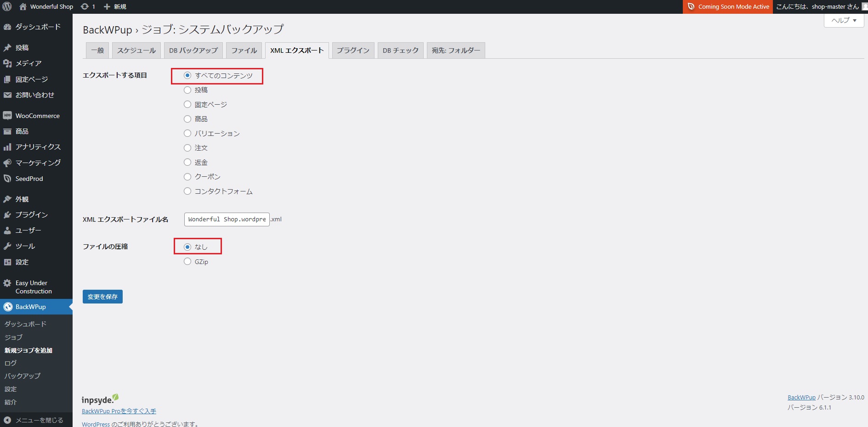Expand the ヘルプ help dropdown
Screen dimensions: 868x427
click(x=844, y=20)
